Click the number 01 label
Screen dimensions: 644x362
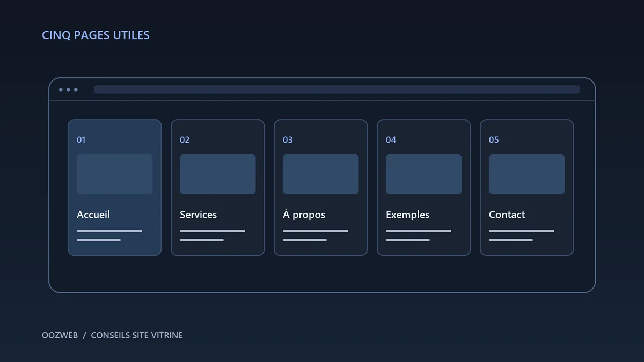click(81, 140)
